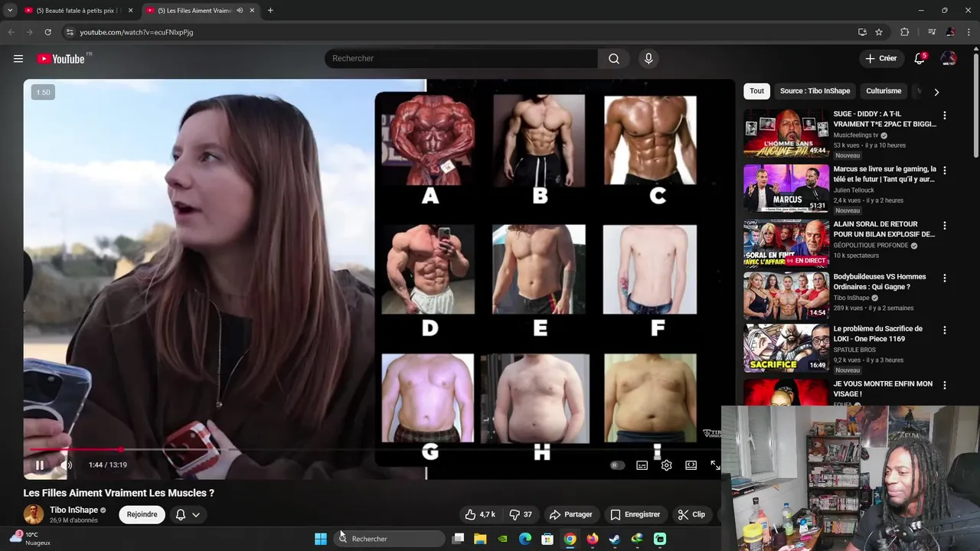Go back in browser history
The image size is (980, 551).
(x=11, y=32)
